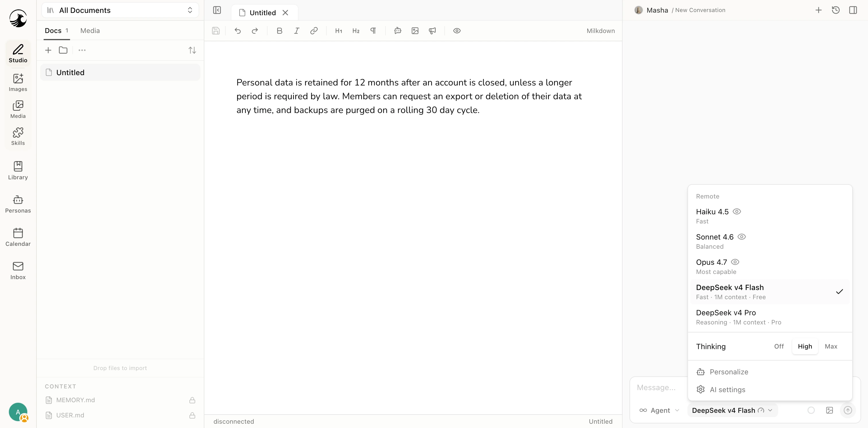Create a new document with plus icon

click(x=48, y=50)
